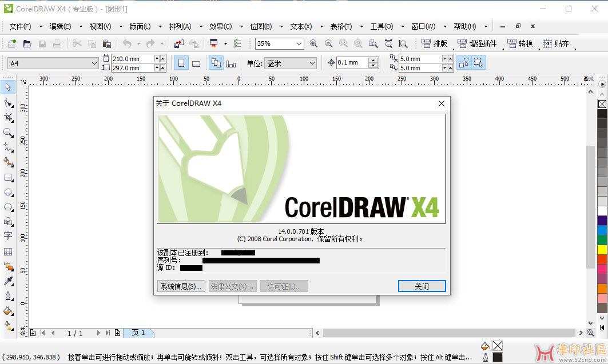Click the Open folder icon

(27, 43)
